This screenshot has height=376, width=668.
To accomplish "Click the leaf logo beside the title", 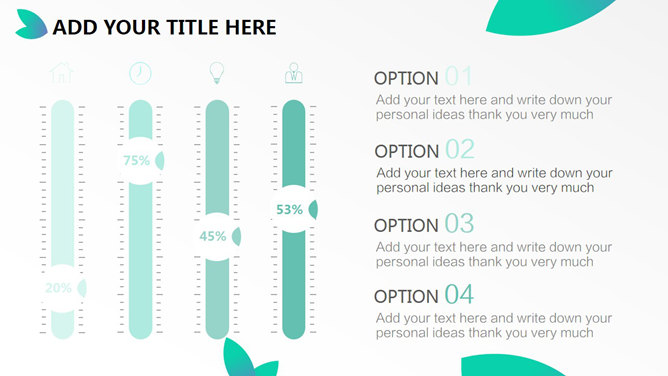I will pyautogui.click(x=31, y=24).
